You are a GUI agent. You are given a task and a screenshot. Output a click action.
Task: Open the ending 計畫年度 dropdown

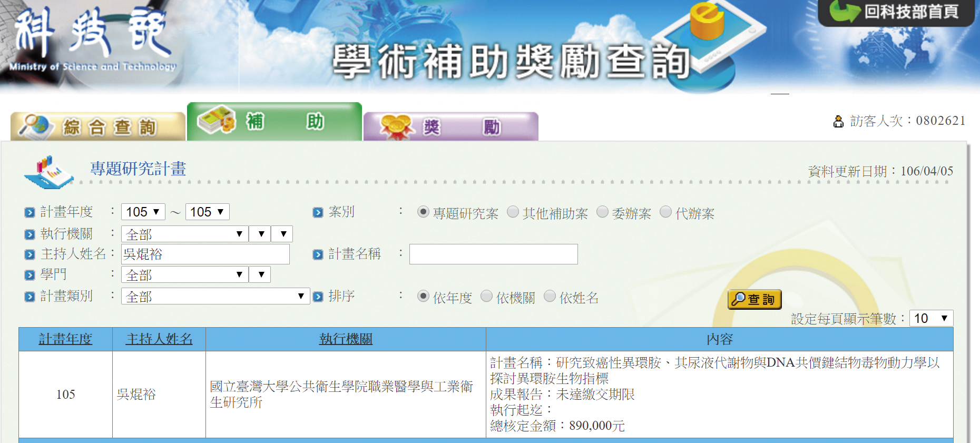(x=208, y=212)
